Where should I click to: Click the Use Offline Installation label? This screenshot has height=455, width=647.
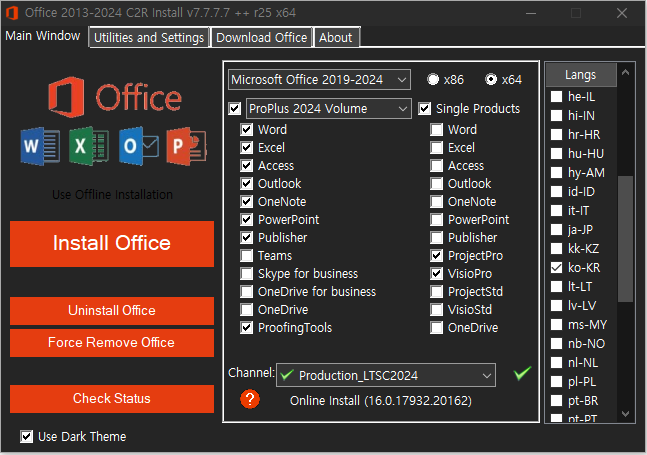tap(112, 194)
